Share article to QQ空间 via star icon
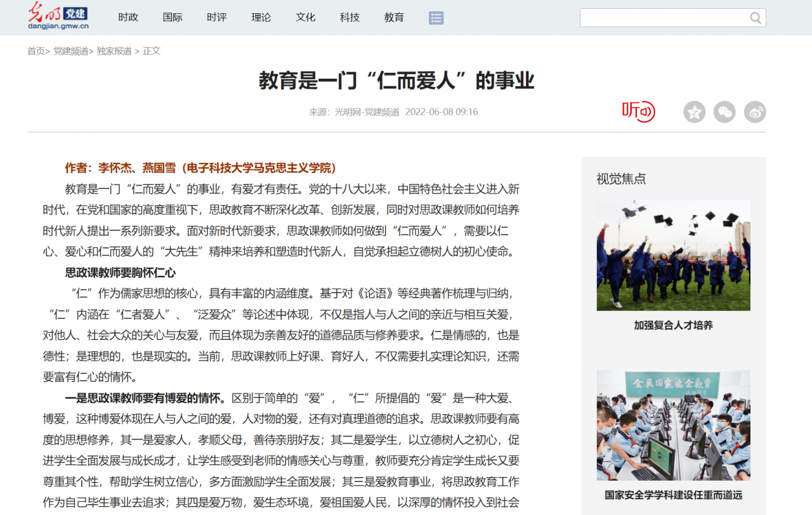812x515 pixels. pyautogui.click(x=693, y=112)
